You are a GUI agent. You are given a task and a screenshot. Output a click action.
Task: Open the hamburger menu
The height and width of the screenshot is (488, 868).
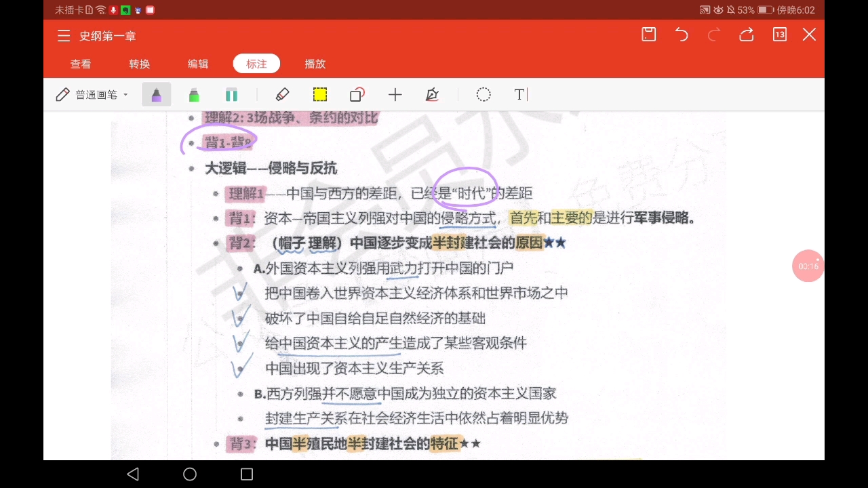point(64,36)
